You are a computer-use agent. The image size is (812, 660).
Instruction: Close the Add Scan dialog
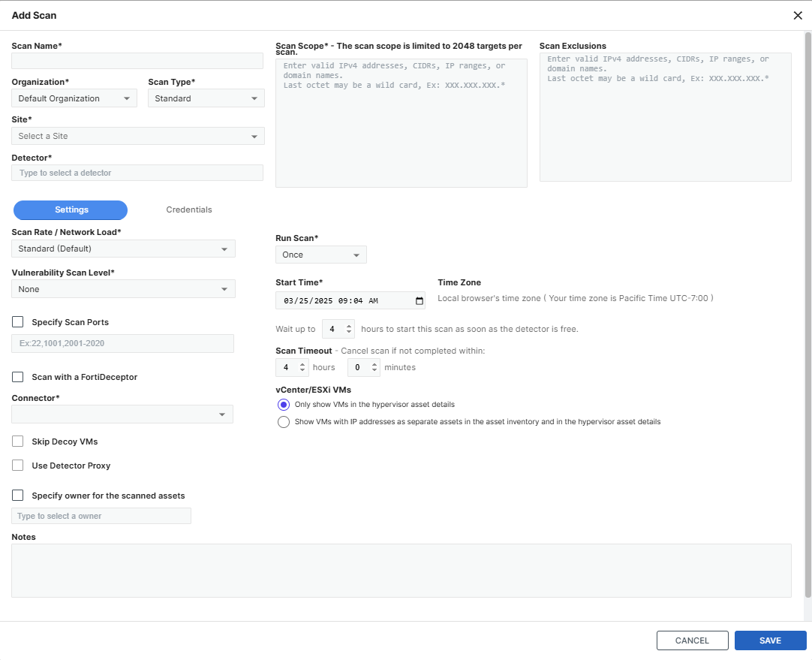798,16
